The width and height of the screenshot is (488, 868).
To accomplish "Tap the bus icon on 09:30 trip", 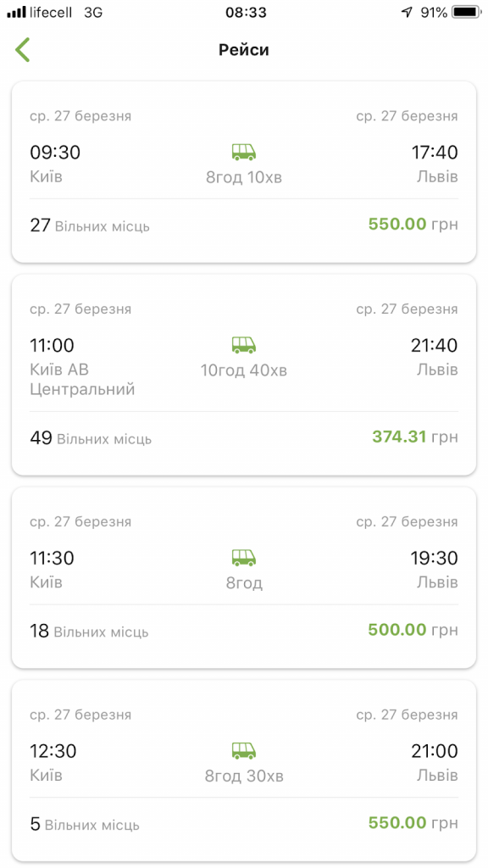I will point(243,152).
